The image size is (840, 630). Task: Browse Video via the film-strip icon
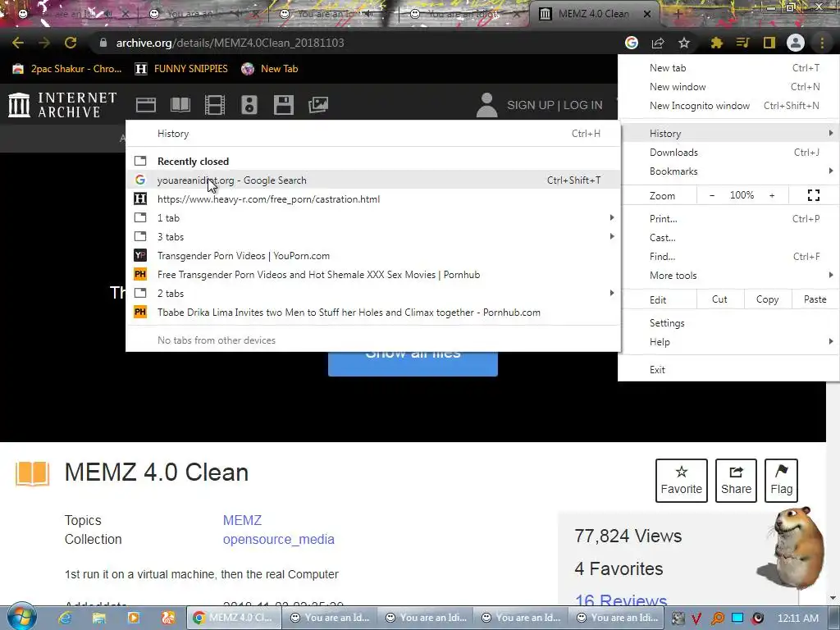click(x=215, y=104)
